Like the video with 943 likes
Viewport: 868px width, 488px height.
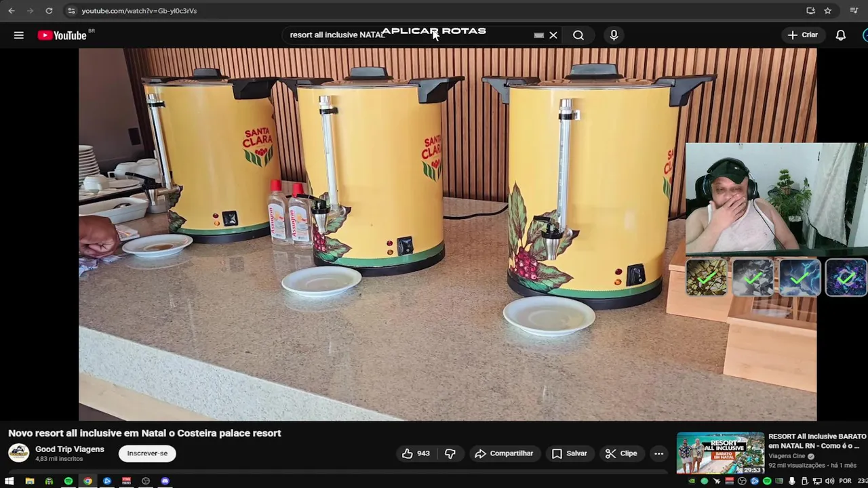416,453
